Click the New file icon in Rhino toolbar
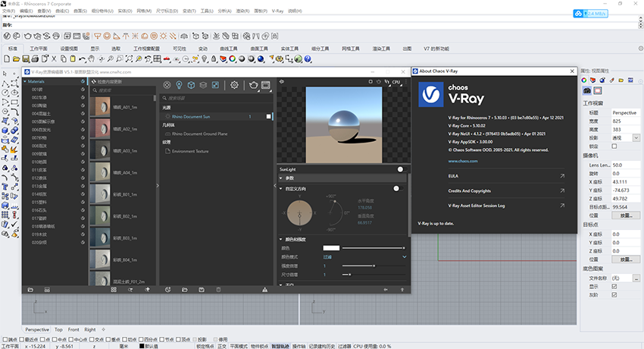Viewport: 644px width, 349px height. click(7, 59)
